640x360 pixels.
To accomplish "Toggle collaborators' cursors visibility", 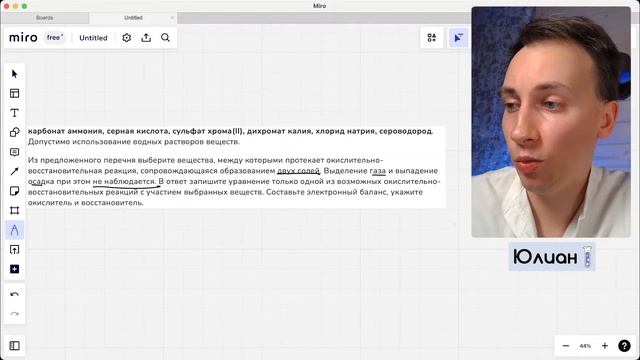I will pos(458,38).
